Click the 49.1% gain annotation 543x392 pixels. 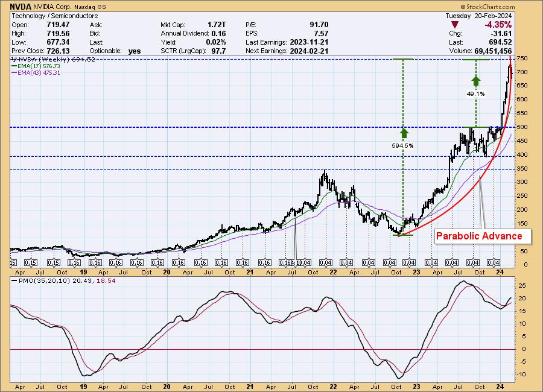pos(476,94)
